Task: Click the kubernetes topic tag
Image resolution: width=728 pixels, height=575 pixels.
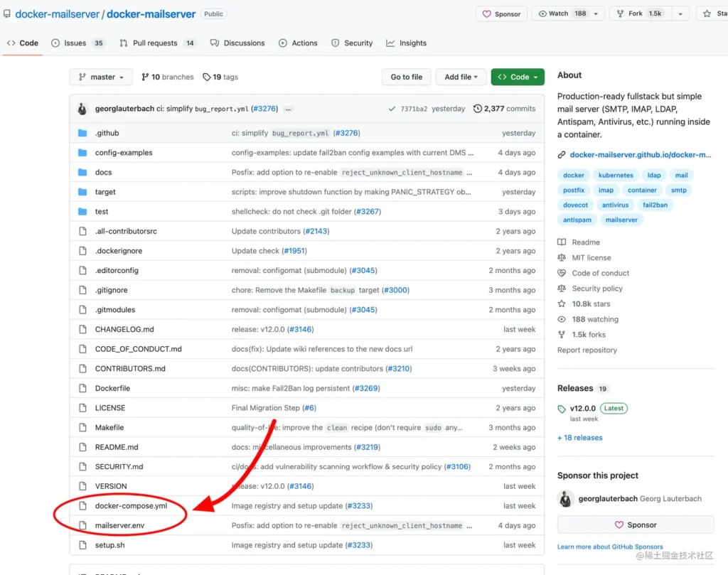Action: pos(616,176)
